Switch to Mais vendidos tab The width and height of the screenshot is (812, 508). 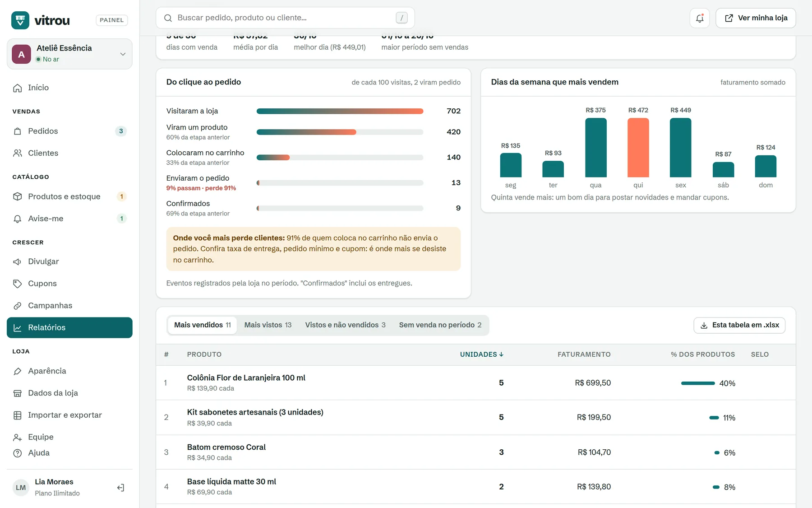click(202, 325)
